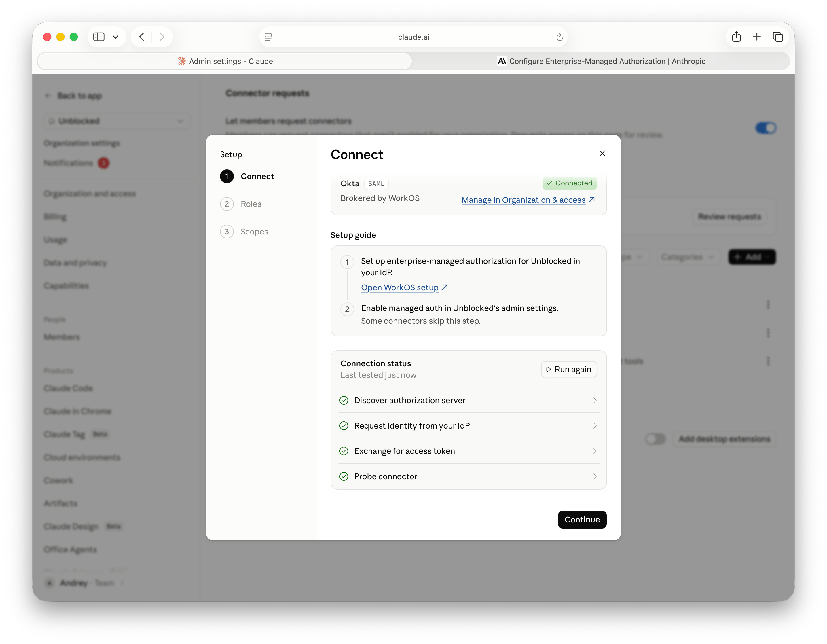Toggle Let members request connectors switch
Image resolution: width=827 pixels, height=644 pixels.
pos(765,128)
